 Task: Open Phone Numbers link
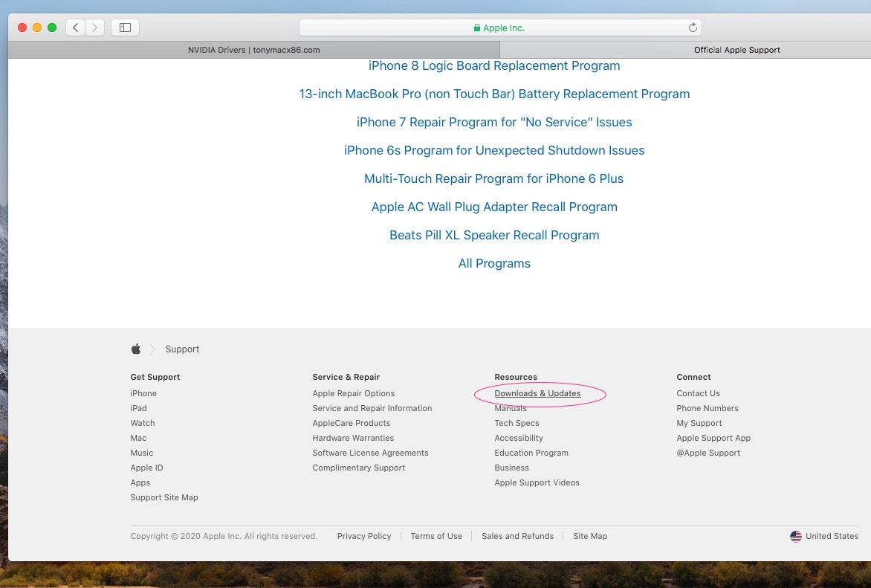tap(708, 409)
